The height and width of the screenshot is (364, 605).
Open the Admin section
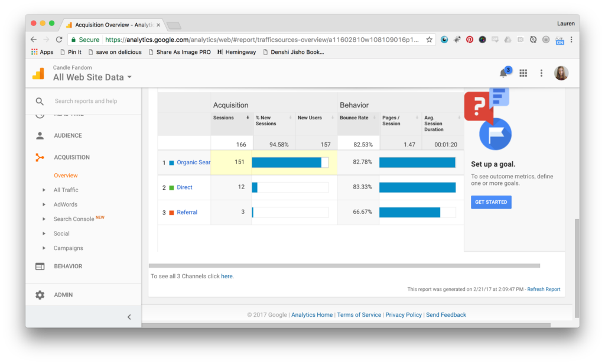point(63,295)
